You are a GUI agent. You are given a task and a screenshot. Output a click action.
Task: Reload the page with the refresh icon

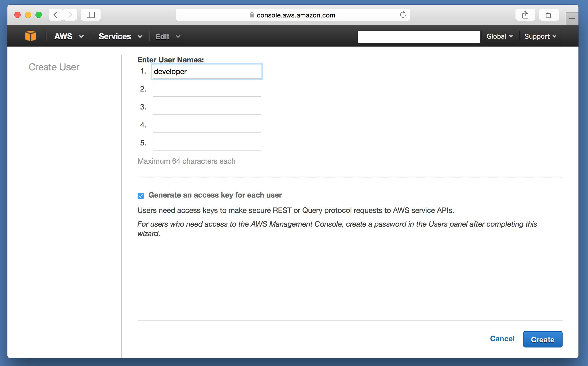coord(403,15)
